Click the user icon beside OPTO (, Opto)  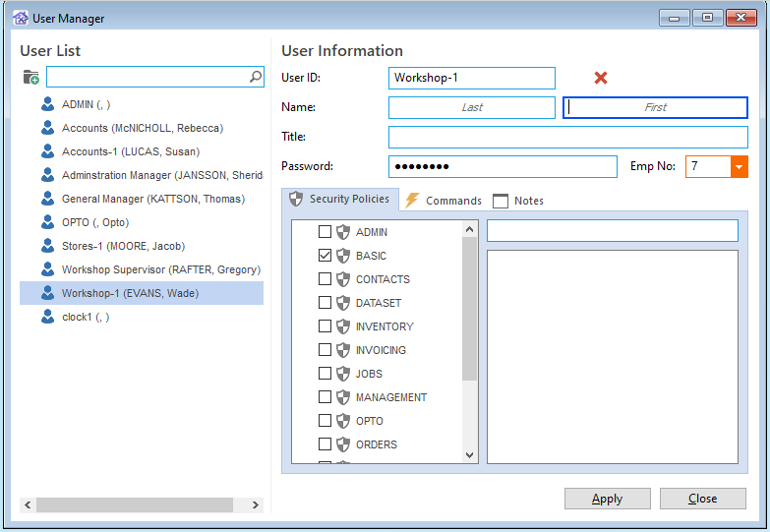47,222
